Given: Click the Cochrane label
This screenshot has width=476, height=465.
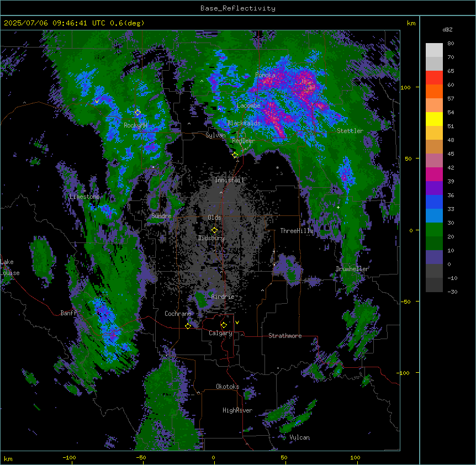Looking at the screenshot, I should click(x=178, y=314).
